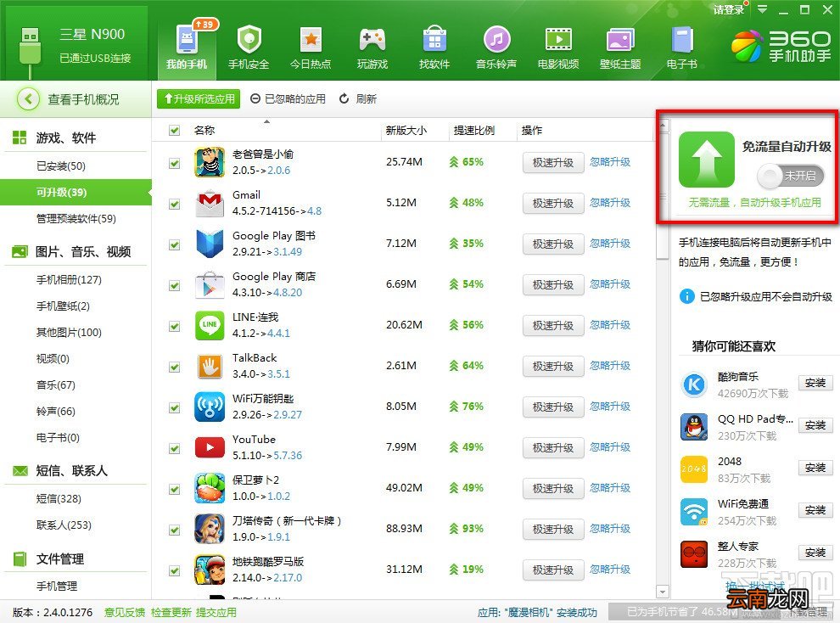Viewport: 840px width, 623px height.
Task: Open 联系人(253) in sidebar
Action: [x=64, y=525]
